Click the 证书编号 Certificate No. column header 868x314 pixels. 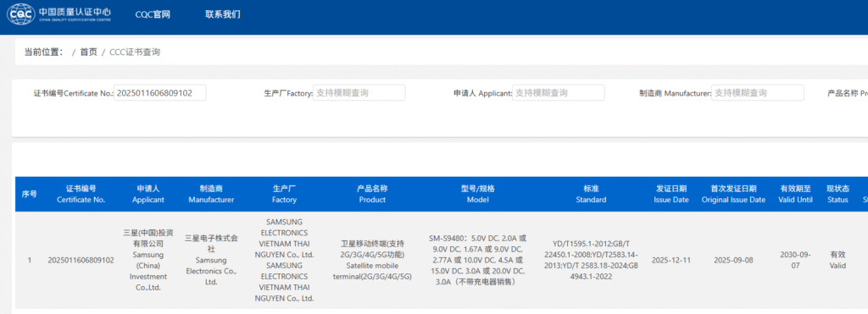point(81,194)
